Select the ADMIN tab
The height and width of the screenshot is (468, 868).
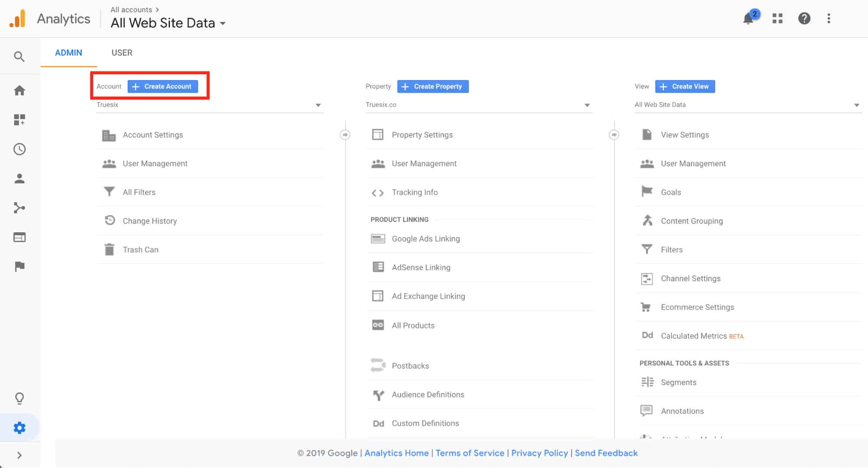68,53
